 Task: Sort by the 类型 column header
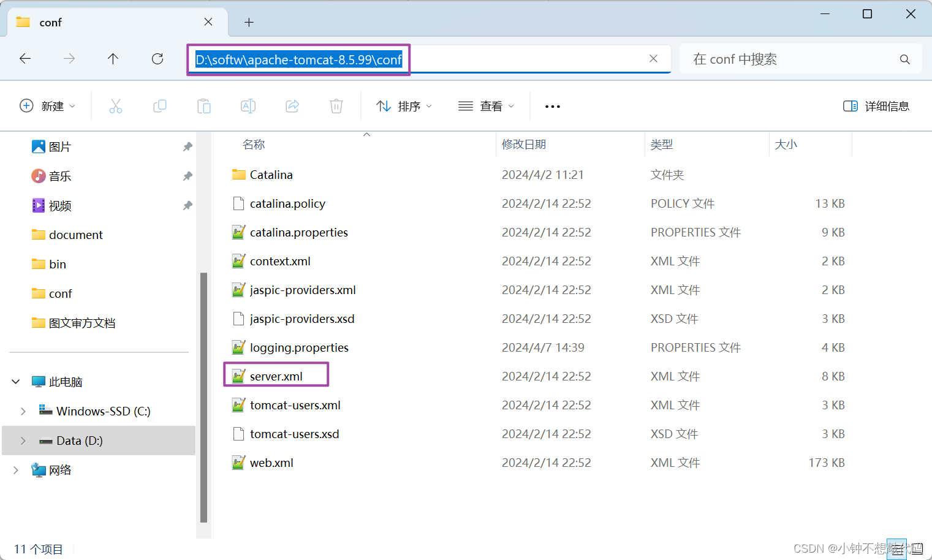662,145
